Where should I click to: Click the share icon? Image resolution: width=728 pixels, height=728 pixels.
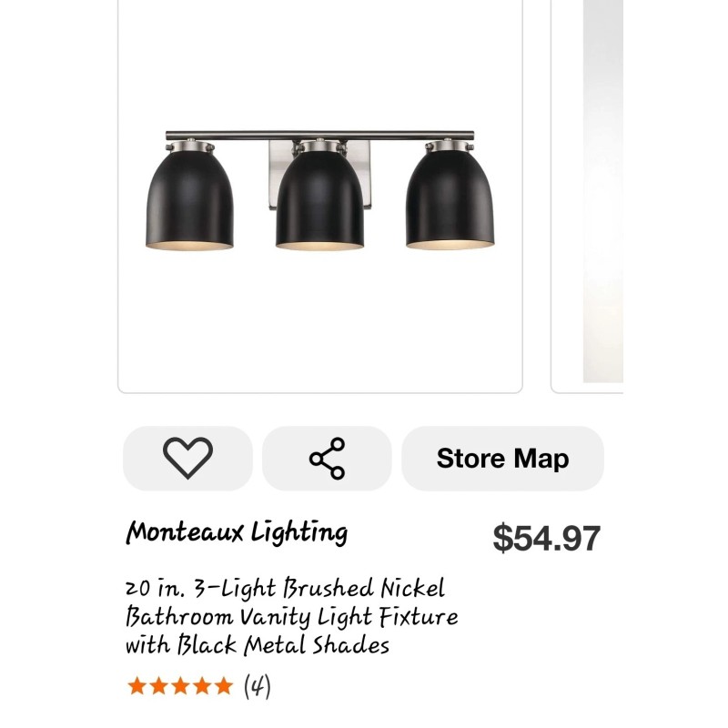point(327,458)
